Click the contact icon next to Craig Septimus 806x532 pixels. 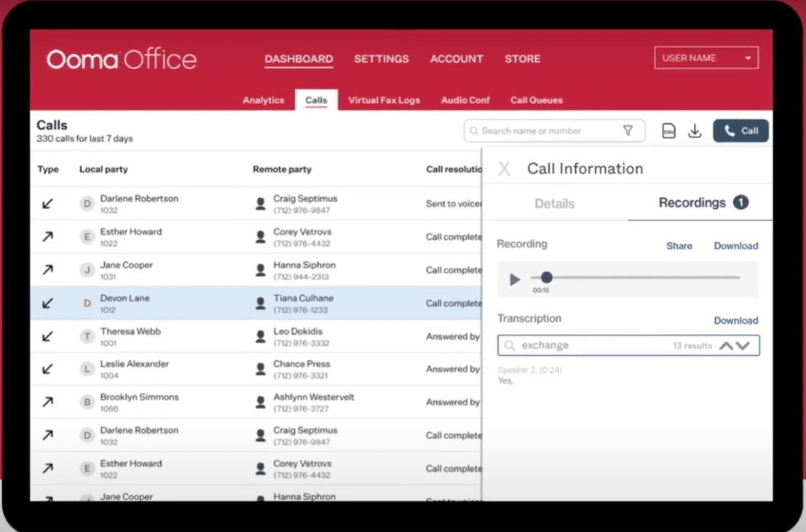point(261,204)
